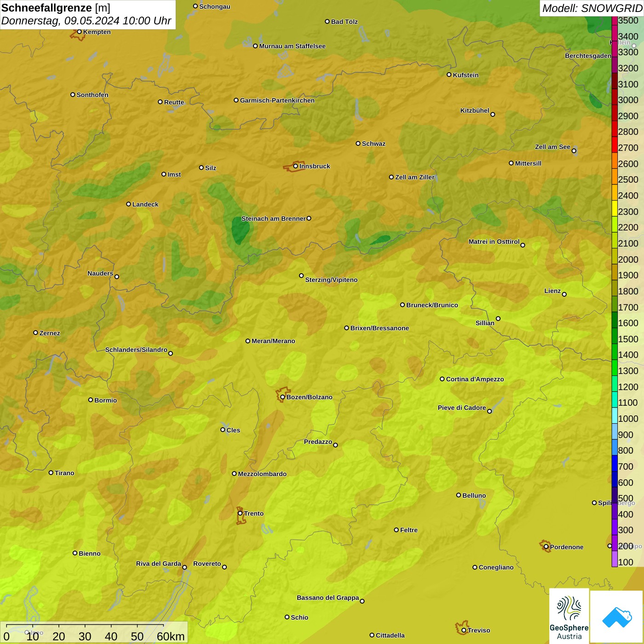The width and height of the screenshot is (644, 644).
Task: Select the 1000 m cyan legend color
Action: (615, 416)
